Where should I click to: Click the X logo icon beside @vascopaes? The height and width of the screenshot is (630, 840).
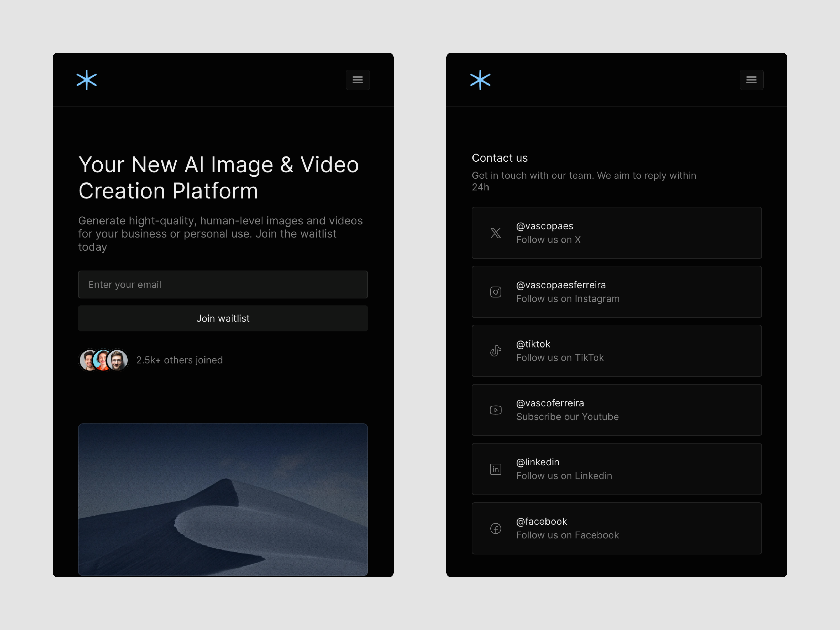coord(496,233)
